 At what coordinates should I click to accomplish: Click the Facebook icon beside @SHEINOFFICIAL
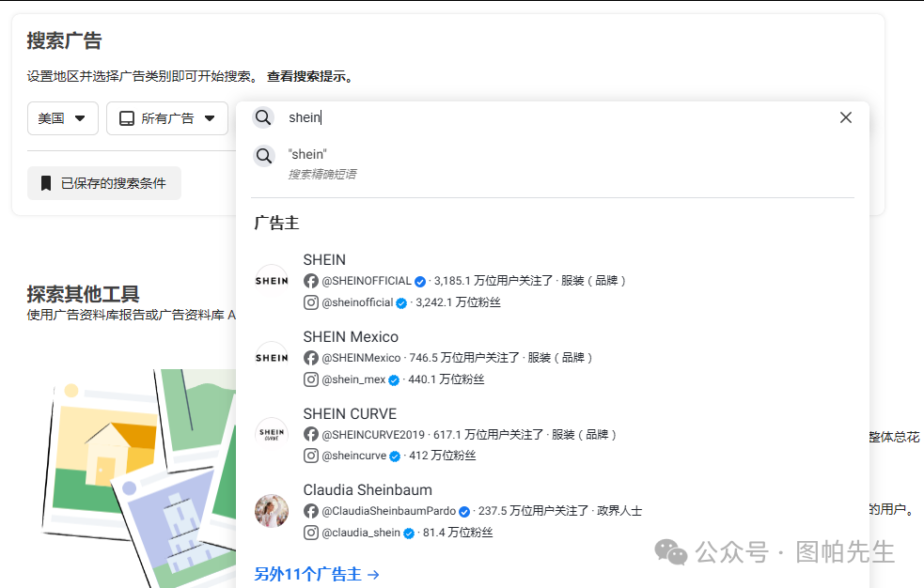(311, 281)
